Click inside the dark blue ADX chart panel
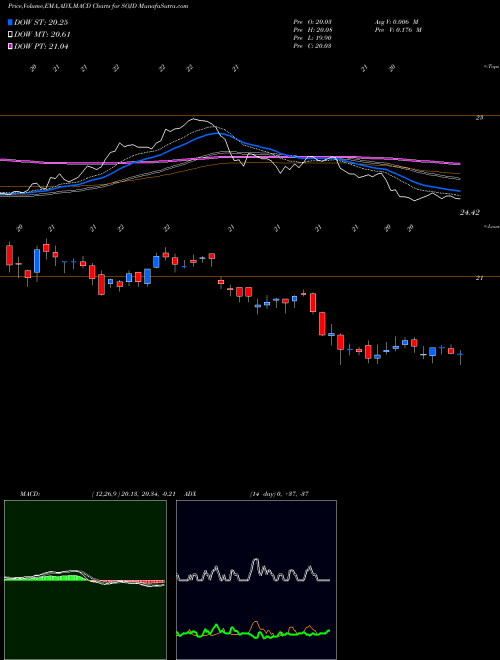 [256, 580]
